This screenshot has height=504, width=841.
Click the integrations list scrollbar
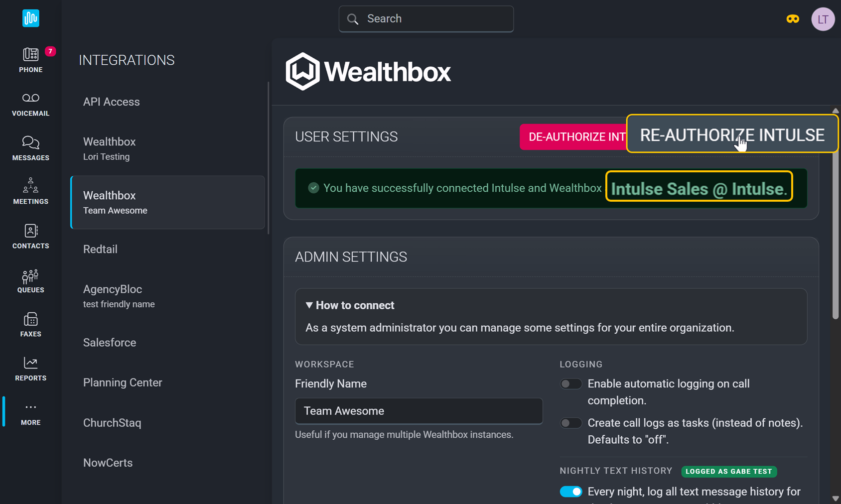point(268,158)
